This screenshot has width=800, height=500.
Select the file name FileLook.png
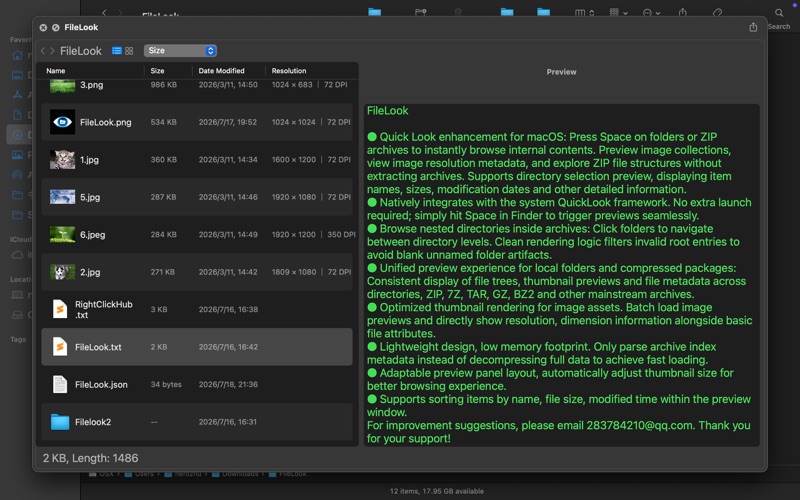(106, 122)
